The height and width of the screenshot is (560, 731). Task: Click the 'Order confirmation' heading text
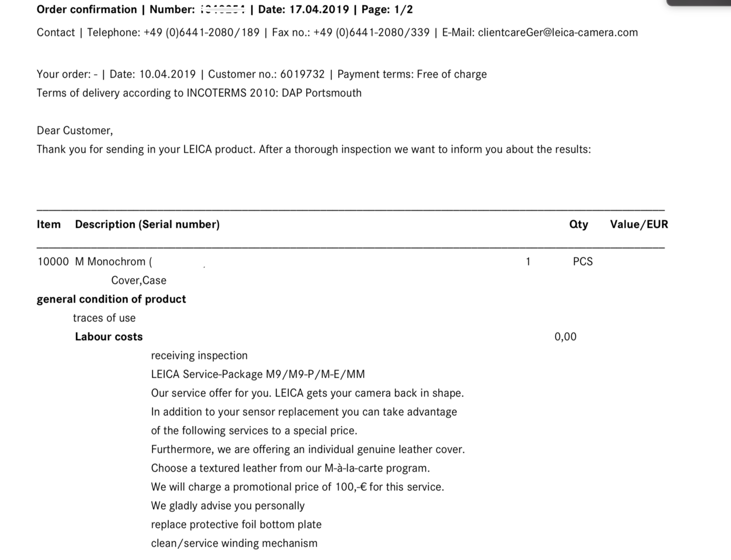pyautogui.click(x=87, y=10)
